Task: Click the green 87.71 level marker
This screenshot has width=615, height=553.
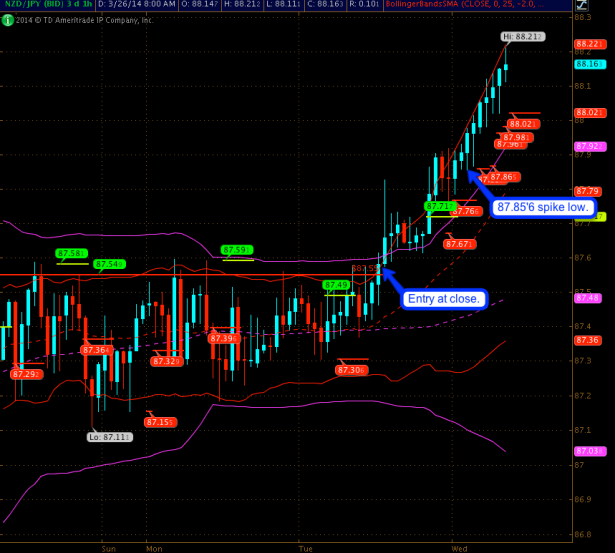Action: click(x=439, y=206)
